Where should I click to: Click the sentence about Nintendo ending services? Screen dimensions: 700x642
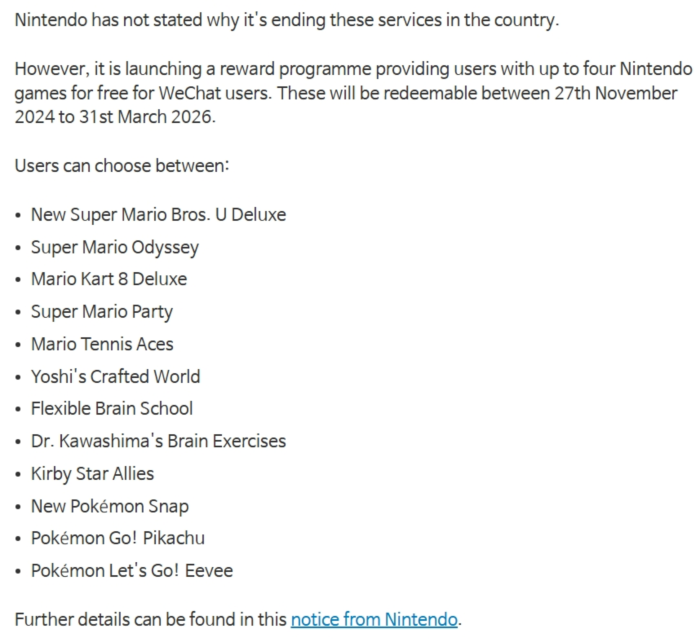click(287, 21)
